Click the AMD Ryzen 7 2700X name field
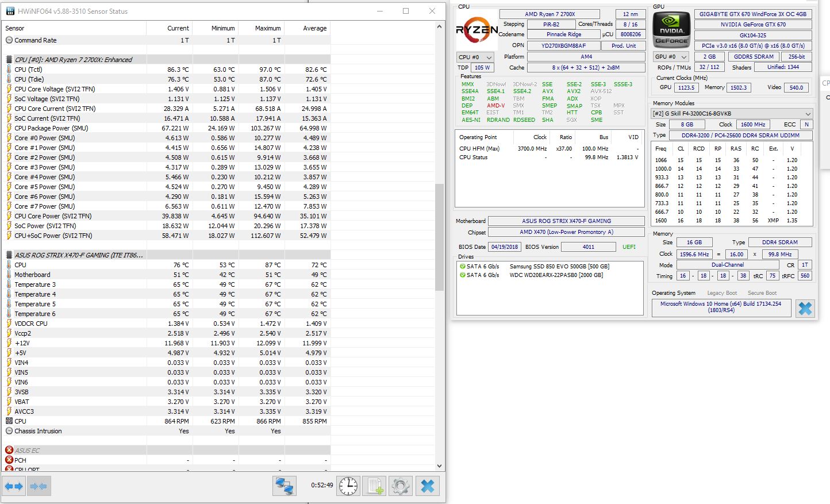The height and width of the screenshot is (504, 830). pyautogui.click(x=550, y=14)
